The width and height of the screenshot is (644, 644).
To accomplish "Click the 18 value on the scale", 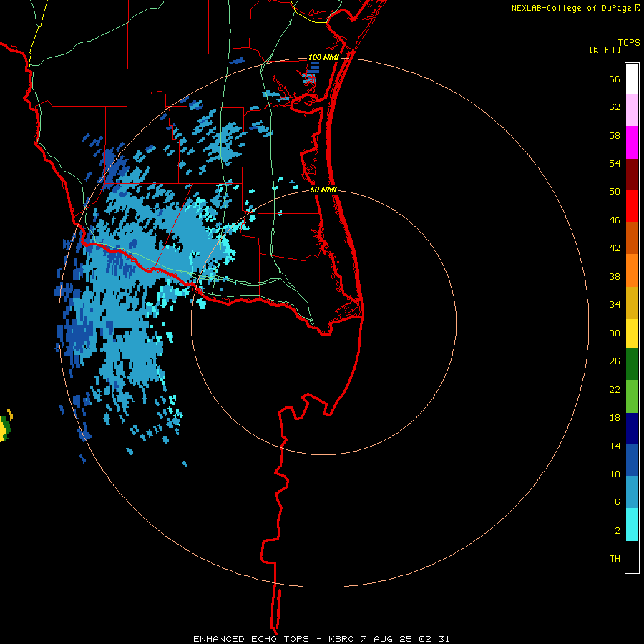I will pos(615,418).
